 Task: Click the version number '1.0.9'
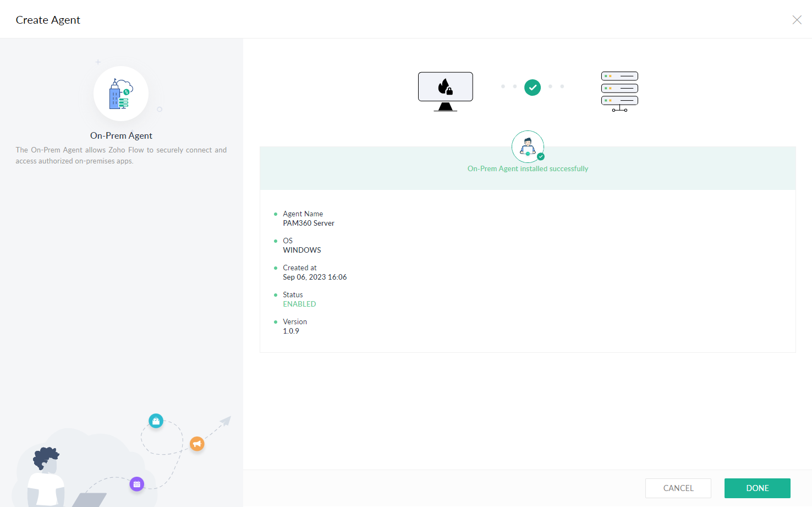(x=291, y=331)
